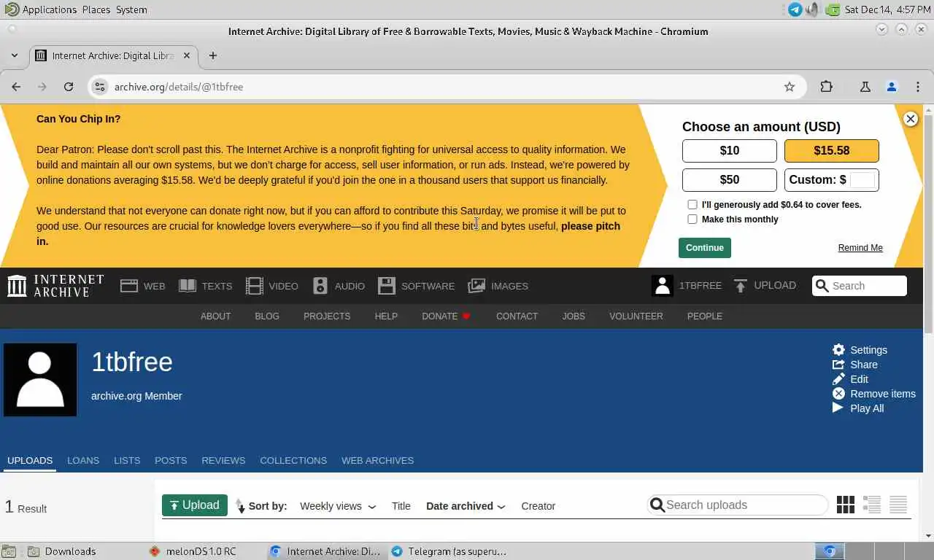Click the Edit pencil icon
The width and height of the screenshot is (934, 560).
pos(838,379)
